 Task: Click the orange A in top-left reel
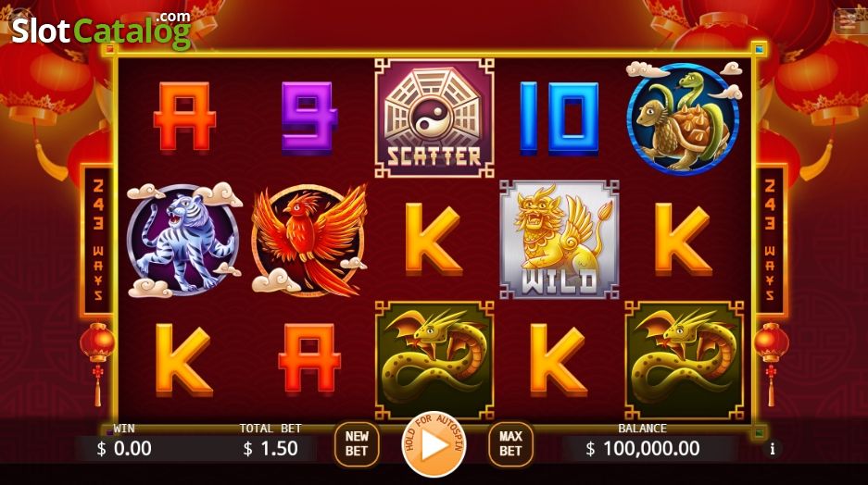coord(184,117)
